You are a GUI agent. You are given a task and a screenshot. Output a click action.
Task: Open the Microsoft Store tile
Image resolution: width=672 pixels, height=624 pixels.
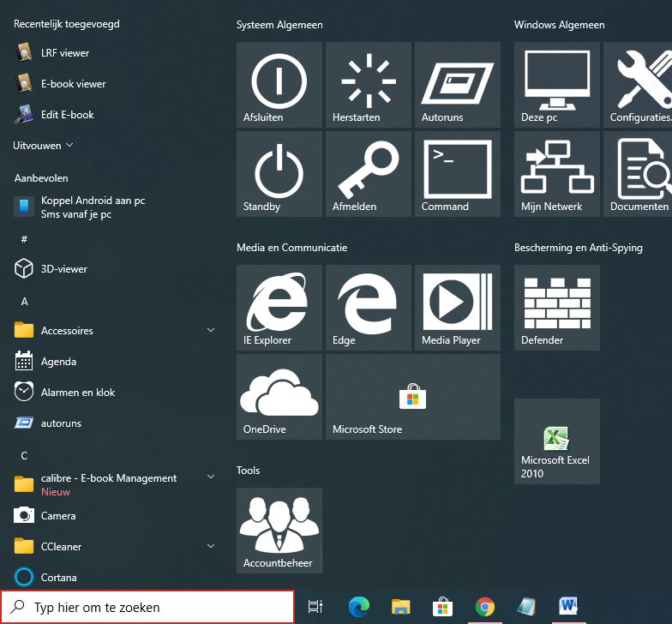pyautogui.click(x=413, y=396)
